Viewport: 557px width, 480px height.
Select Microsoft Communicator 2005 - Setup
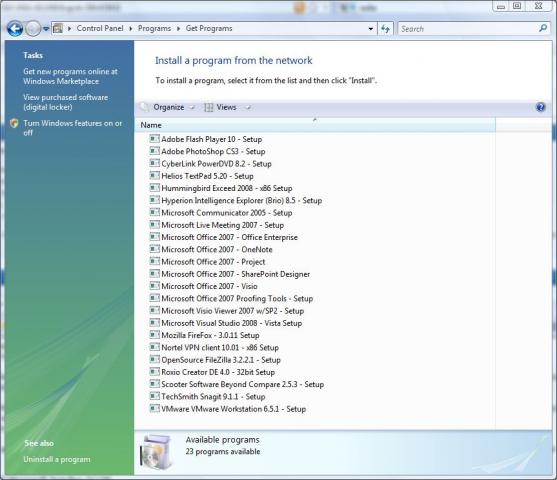point(227,213)
